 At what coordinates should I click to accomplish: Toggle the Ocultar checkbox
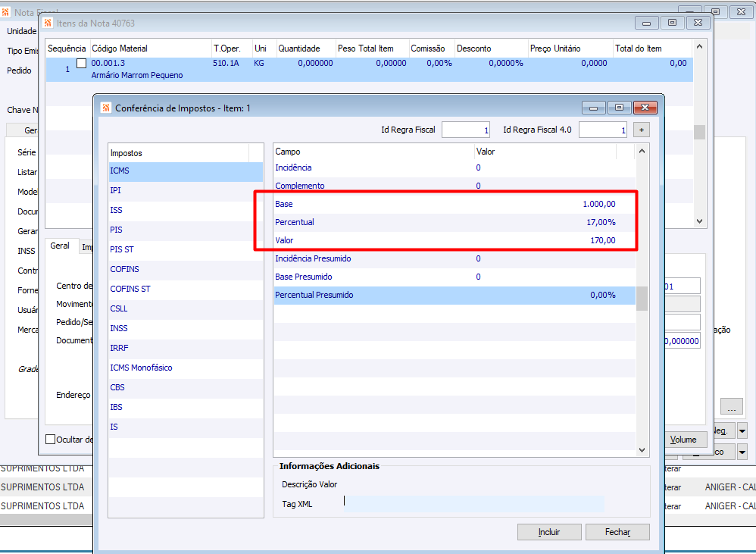point(50,440)
